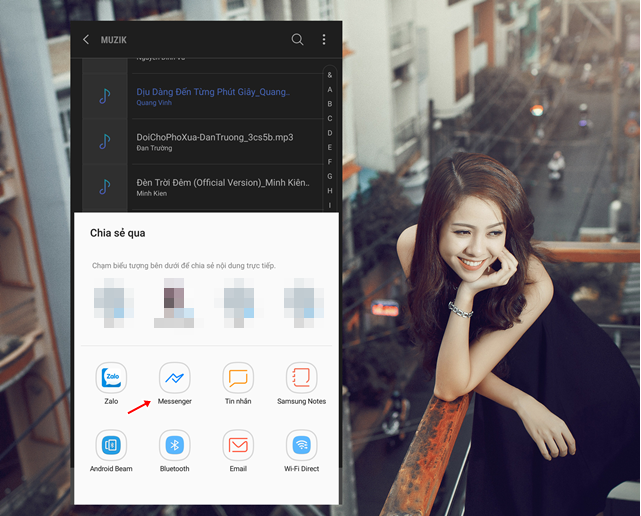
Task: Play song DoiChoPhoXua-DanTruong_3cs5b.mp3
Action: tap(215, 137)
